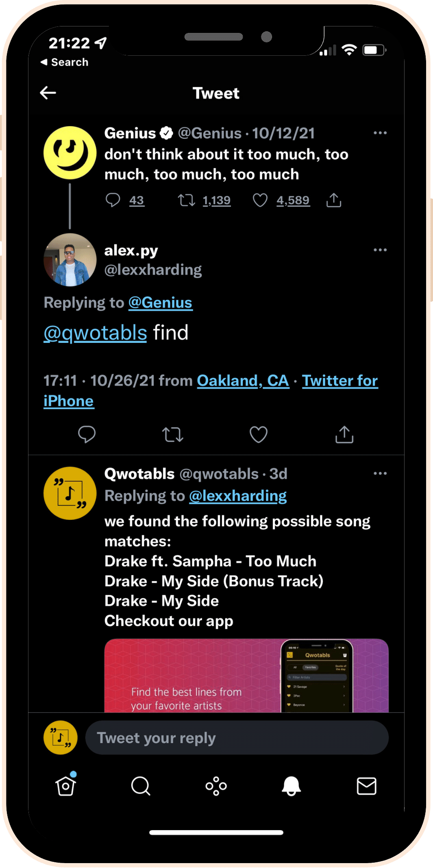The width and height of the screenshot is (433, 868).
Task: Open the Search tab in bottom bar
Action: [141, 786]
